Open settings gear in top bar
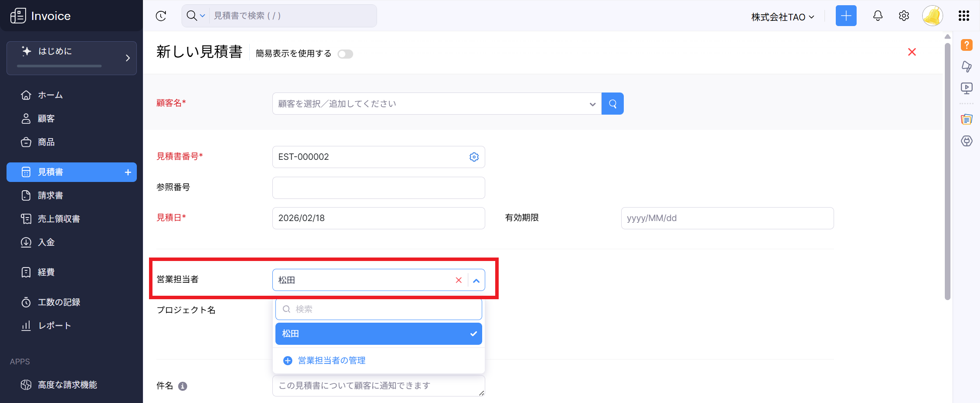Image resolution: width=980 pixels, height=403 pixels. (904, 16)
